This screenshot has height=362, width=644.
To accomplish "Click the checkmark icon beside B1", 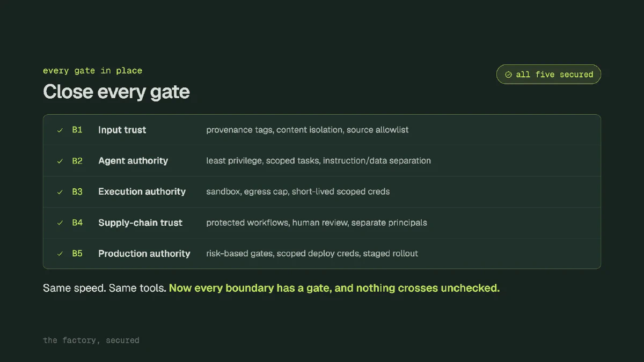I will (x=60, y=130).
